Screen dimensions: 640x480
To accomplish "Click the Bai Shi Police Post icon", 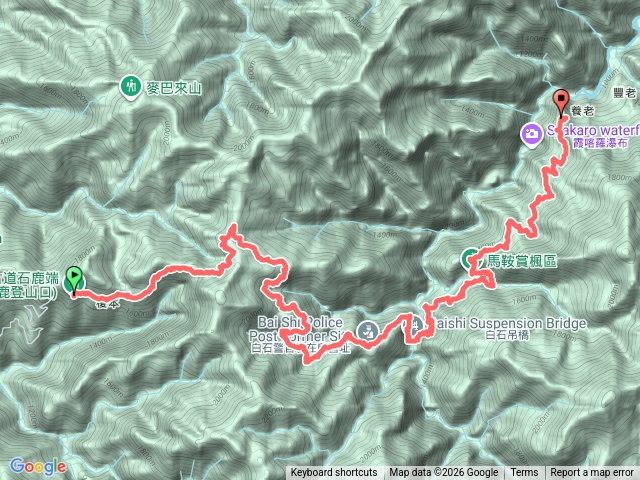I will click(x=367, y=330).
